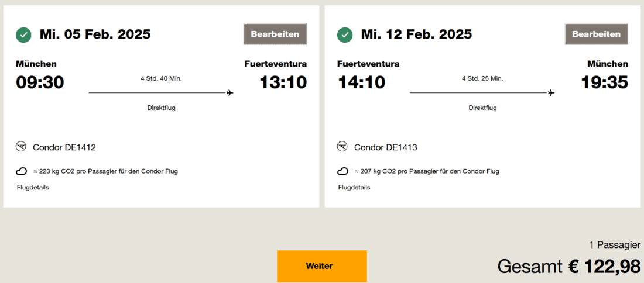Open Flugdetails for outbound flight DE1412

(x=33, y=188)
